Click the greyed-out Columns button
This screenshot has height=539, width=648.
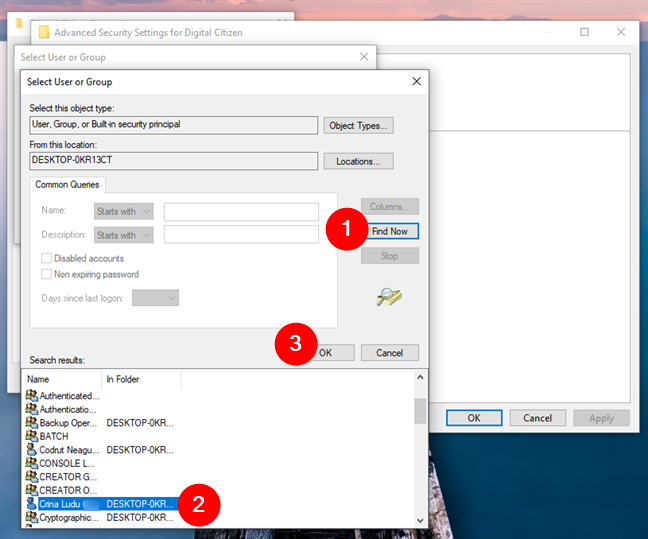pyautogui.click(x=390, y=206)
